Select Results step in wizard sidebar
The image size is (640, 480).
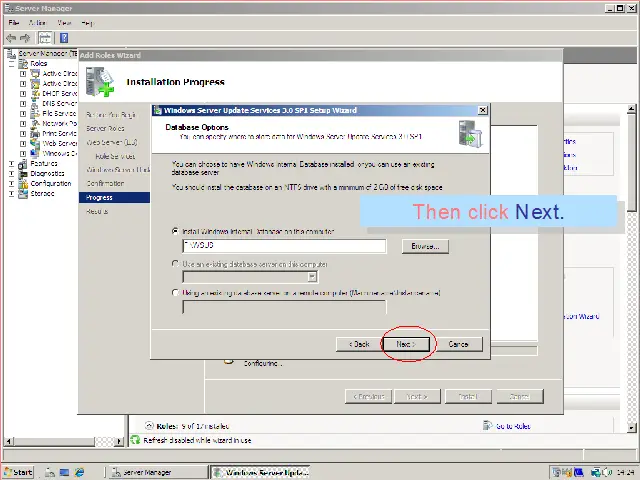[x=97, y=211]
